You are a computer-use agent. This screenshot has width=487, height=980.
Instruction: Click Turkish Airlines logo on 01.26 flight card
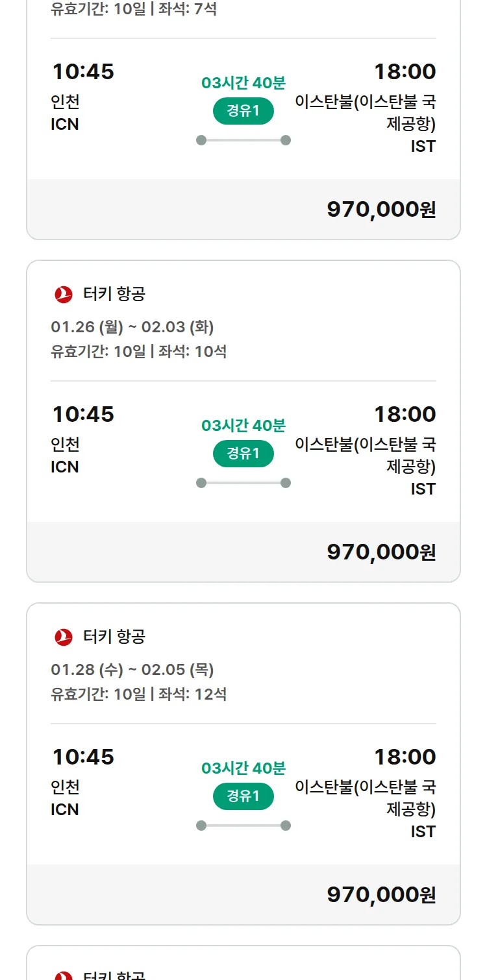point(64,295)
